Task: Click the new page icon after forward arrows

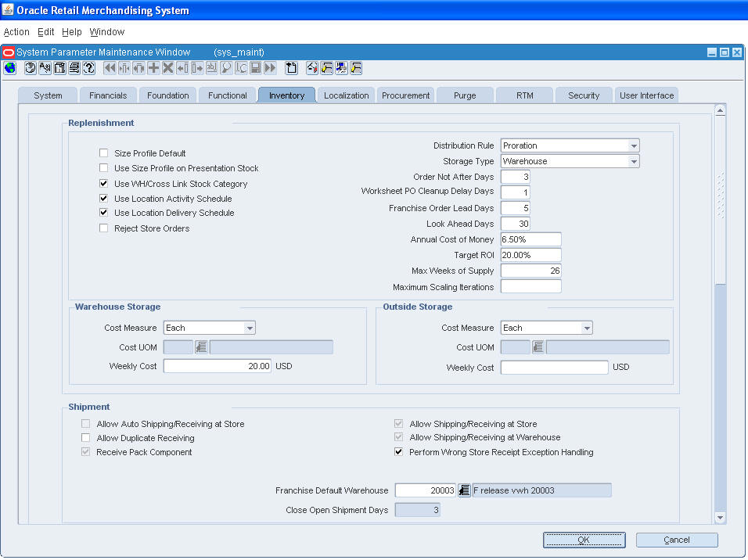Action: coord(292,68)
